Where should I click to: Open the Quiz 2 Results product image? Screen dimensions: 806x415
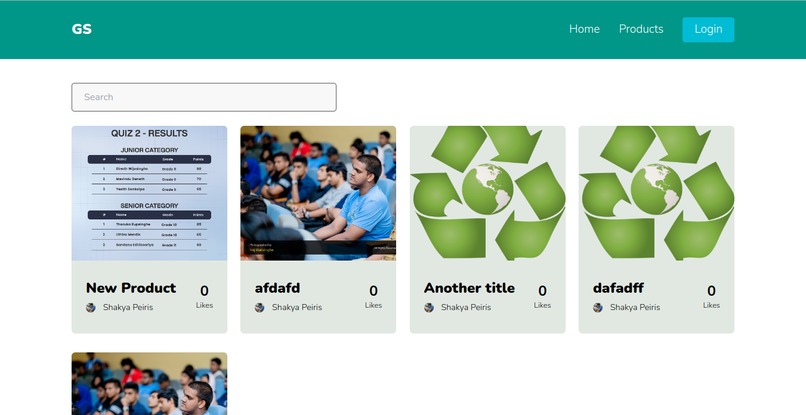pyautogui.click(x=149, y=193)
